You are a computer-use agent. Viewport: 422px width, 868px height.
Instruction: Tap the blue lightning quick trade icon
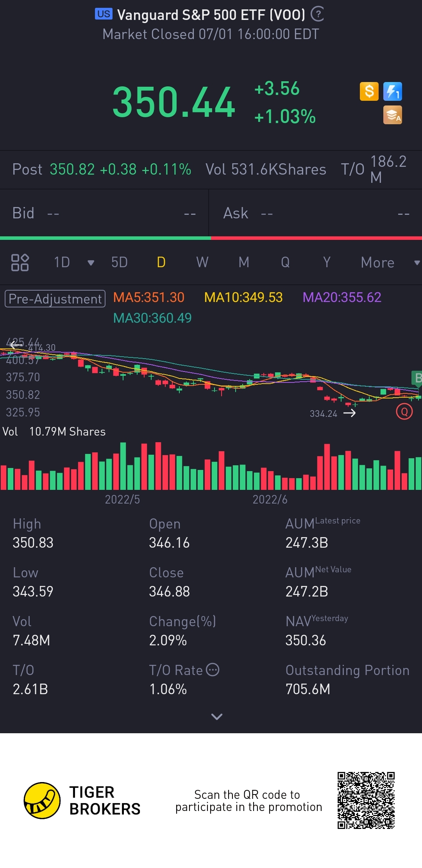pyautogui.click(x=393, y=91)
